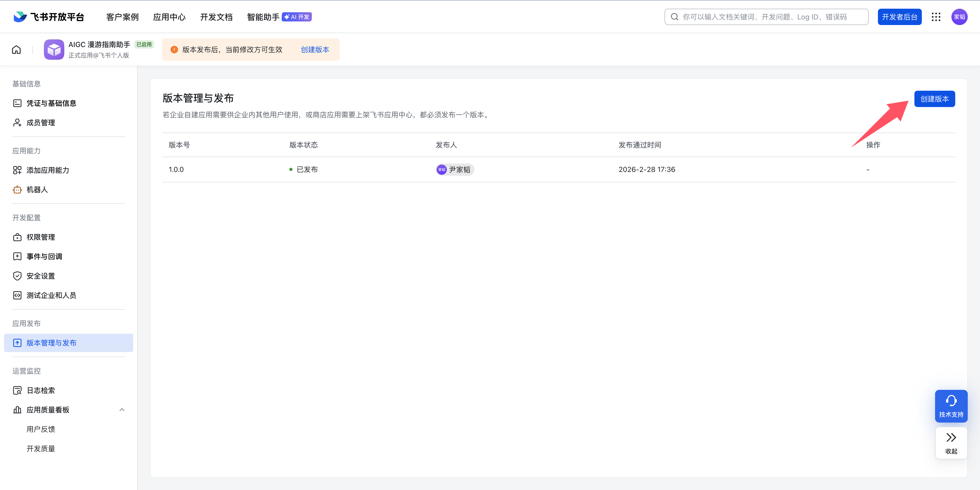The height and width of the screenshot is (490, 980).
Task: Click the blue 创建版本 button
Action: click(934, 99)
